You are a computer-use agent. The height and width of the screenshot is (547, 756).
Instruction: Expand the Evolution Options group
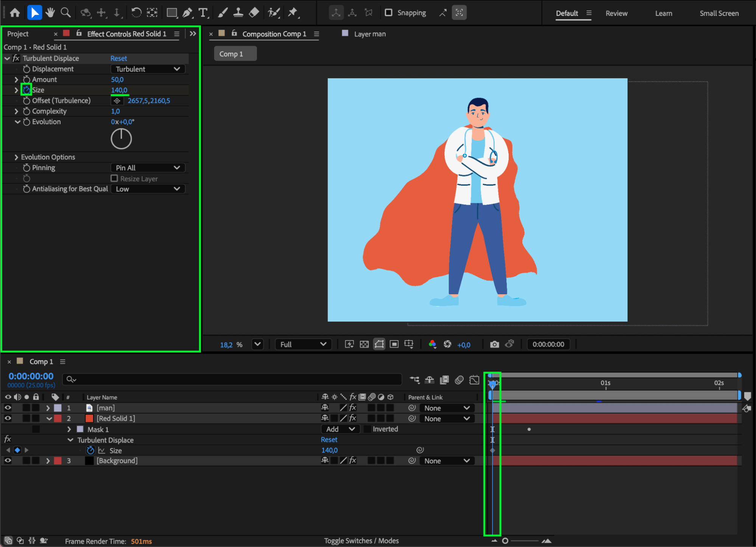(x=16, y=157)
